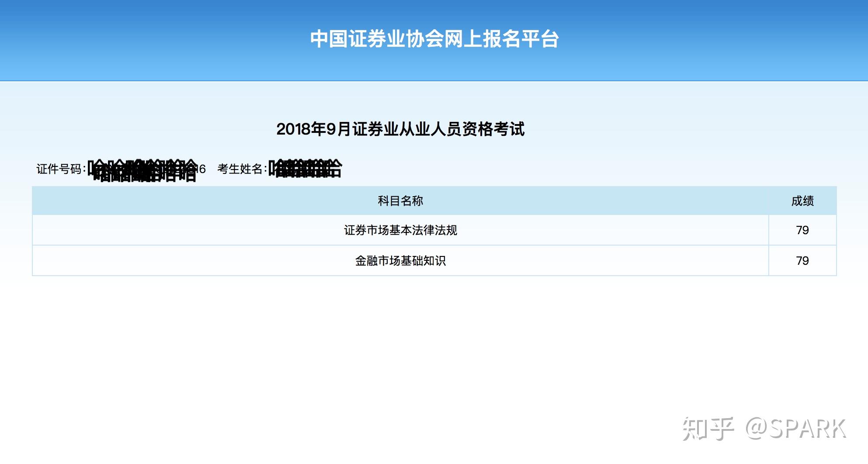Click the score 79 for 证券市场基本法律法规

(x=802, y=230)
